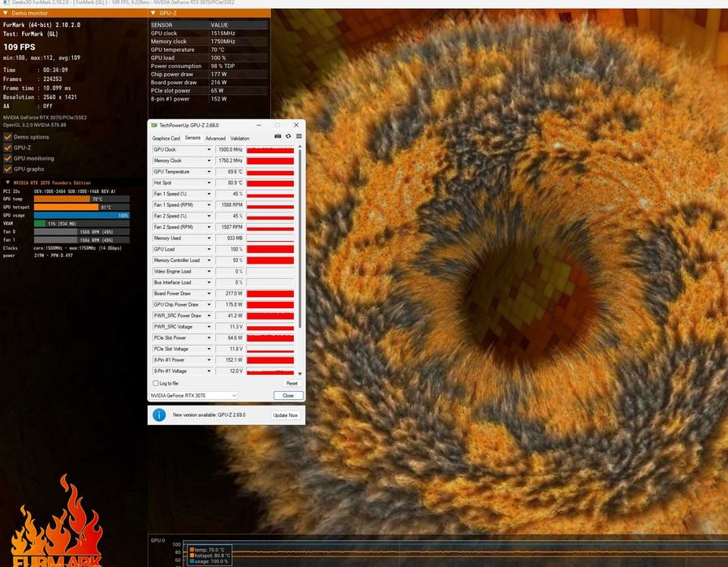
Task: Open the Board Power Draw dropdown
Action: click(209, 294)
